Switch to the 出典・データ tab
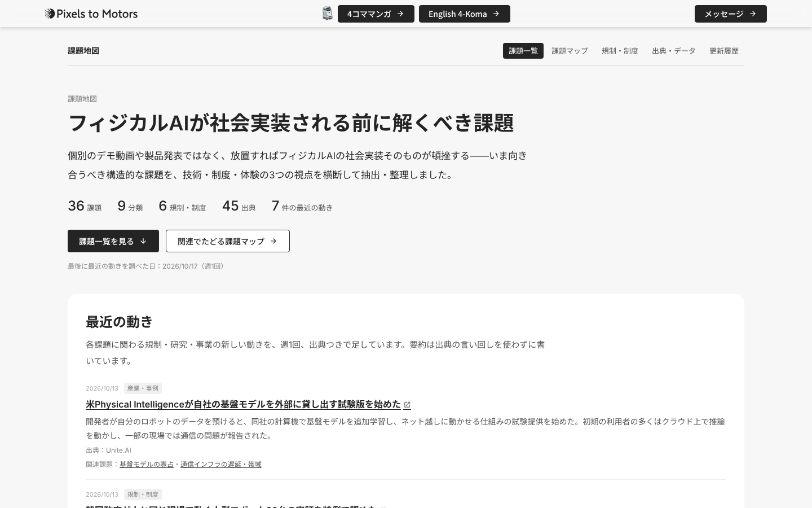Viewport: 812px width, 508px height. [674, 51]
